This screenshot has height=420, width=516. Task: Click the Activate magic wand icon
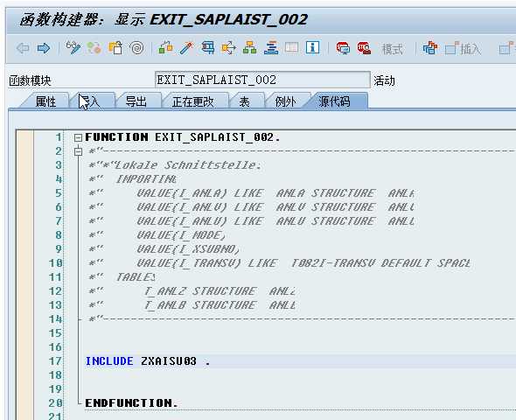pyautogui.click(x=186, y=48)
